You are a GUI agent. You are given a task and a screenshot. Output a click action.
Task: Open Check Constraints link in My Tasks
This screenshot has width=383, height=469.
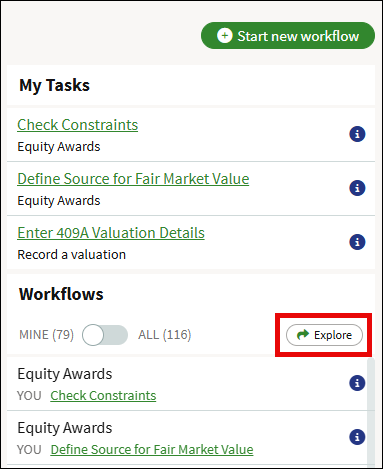(77, 125)
